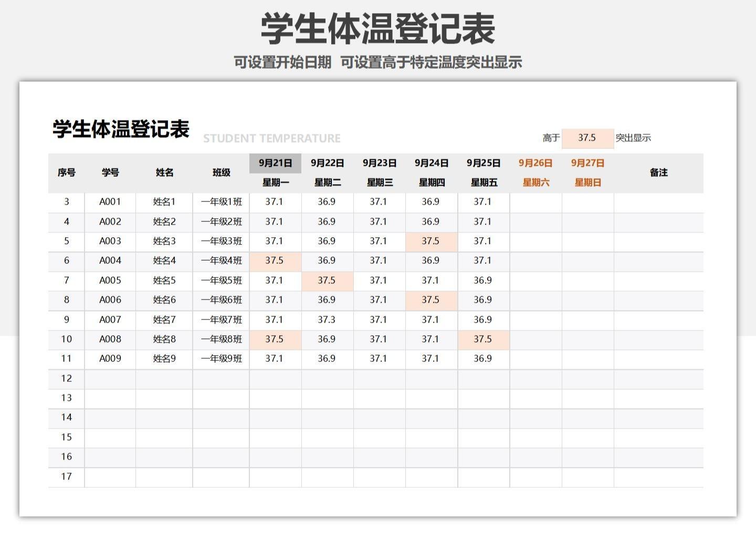Click the 星期五 weekday header
Screen dimensions: 756x534
(484, 183)
